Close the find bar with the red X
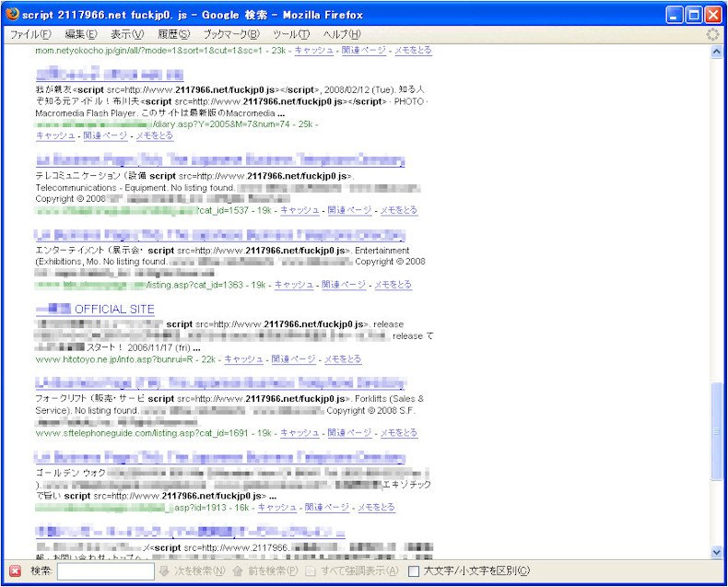Image resolution: width=728 pixels, height=587 pixels. pos(16,571)
